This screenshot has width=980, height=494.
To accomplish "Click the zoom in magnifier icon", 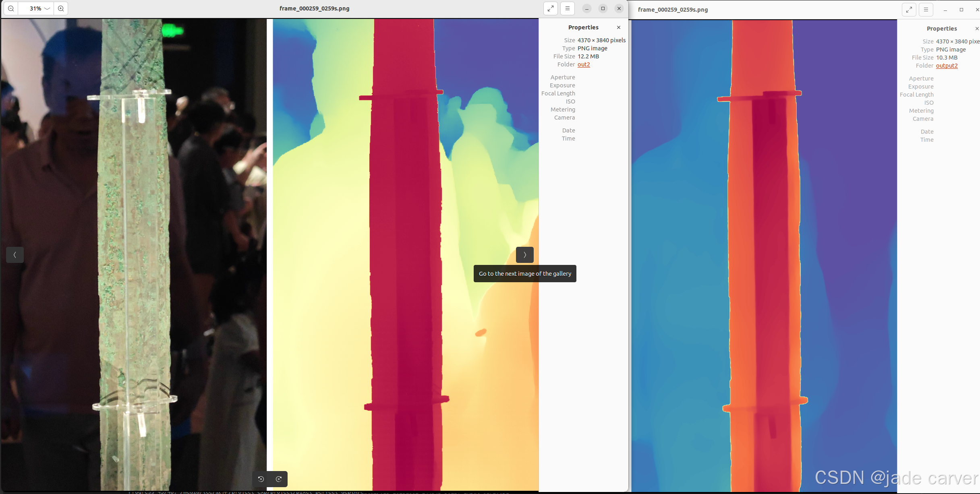I will pos(61,8).
